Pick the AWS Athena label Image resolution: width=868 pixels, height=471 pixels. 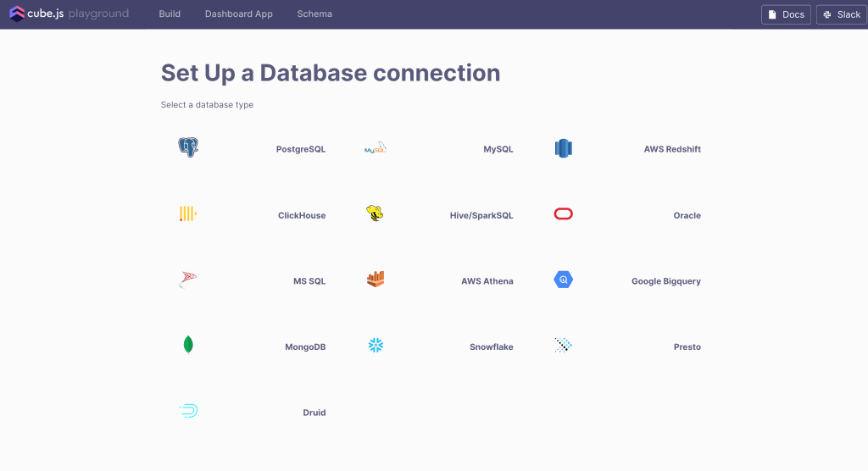click(x=487, y=281)
